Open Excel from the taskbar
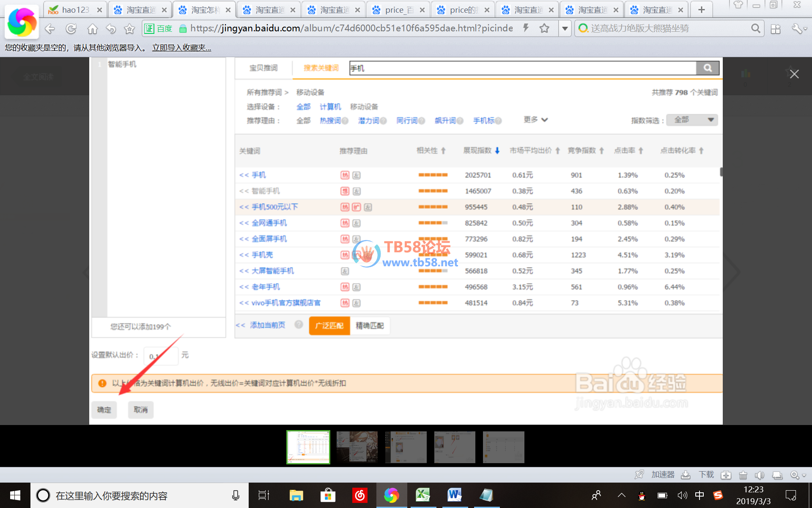Screen dimensions: 812x508 (x=422, y=495)
